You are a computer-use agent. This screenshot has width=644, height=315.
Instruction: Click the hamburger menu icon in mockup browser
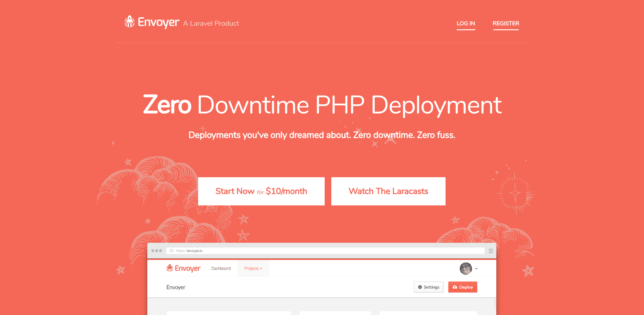491,251
